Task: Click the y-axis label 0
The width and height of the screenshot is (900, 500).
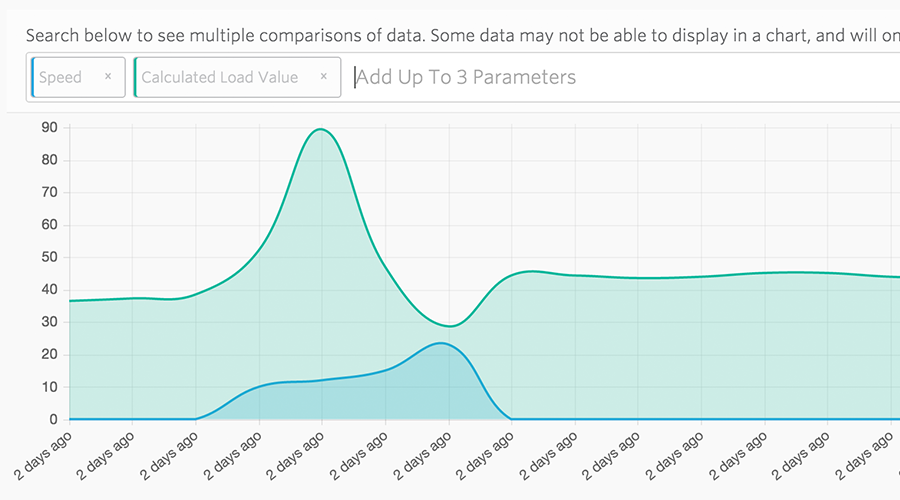Action: [x=53, y=420]
